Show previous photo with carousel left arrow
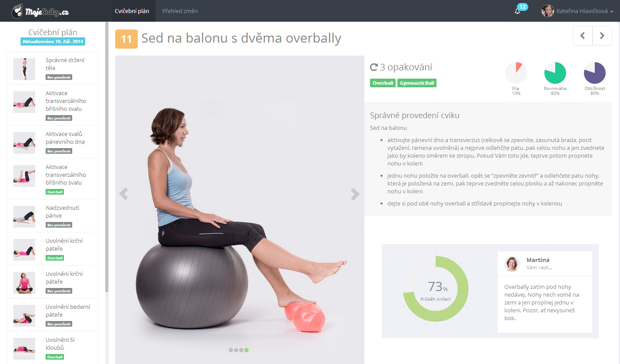This screenshot has height=364, width=620. click(124, 194)
